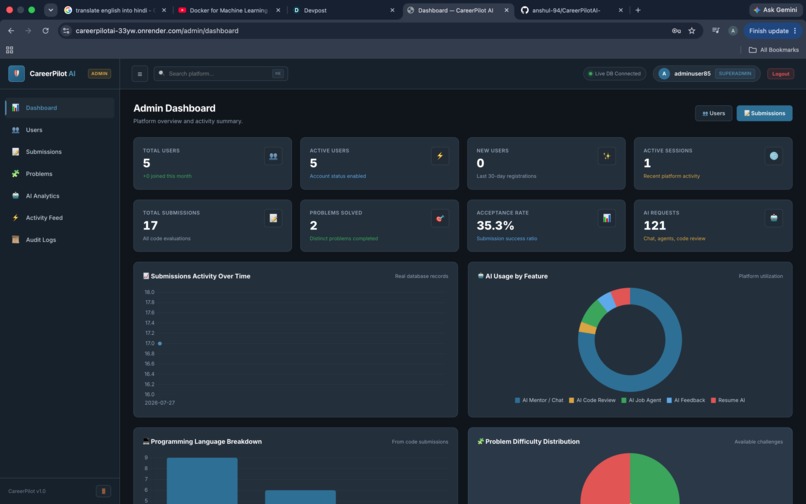Click the blue Submissions header button
The width and height of the screenshot is (806, 504).
[764, 113]
